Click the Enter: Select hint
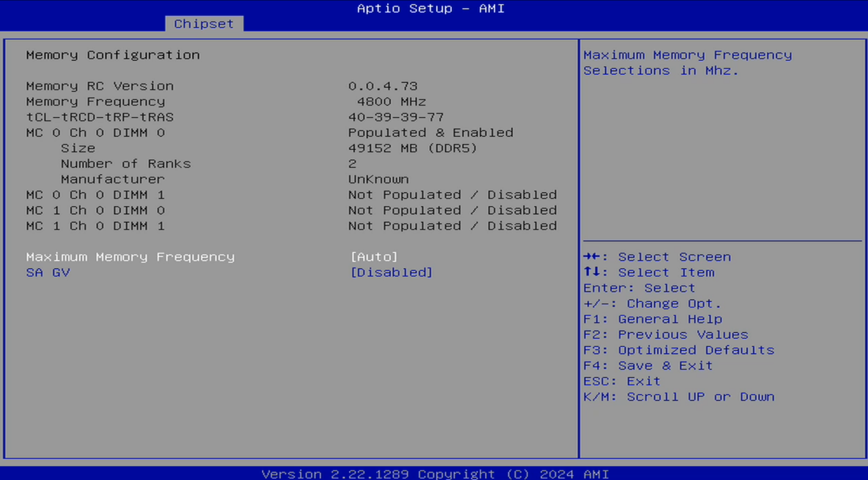 [x=639, y=288]
